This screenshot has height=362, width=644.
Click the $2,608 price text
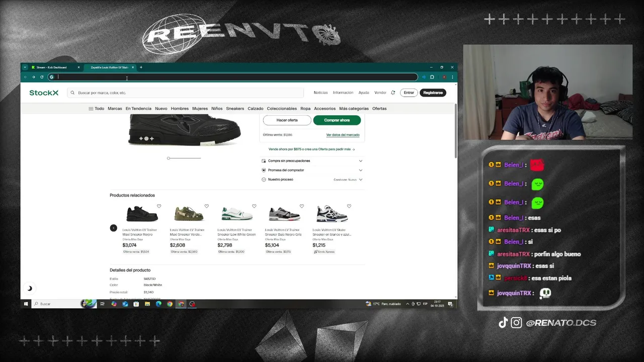(x=178, y=245)
